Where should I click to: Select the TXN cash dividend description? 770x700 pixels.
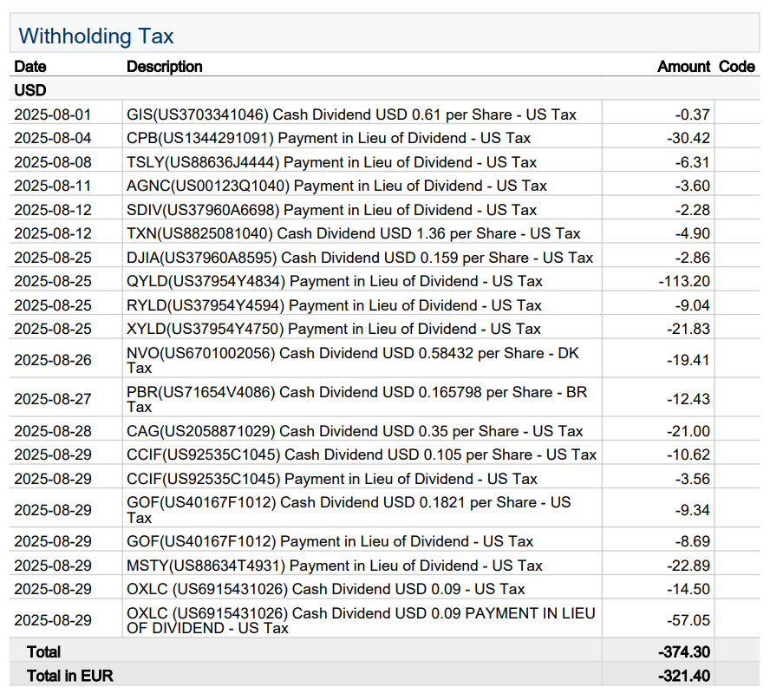[353, 233]
